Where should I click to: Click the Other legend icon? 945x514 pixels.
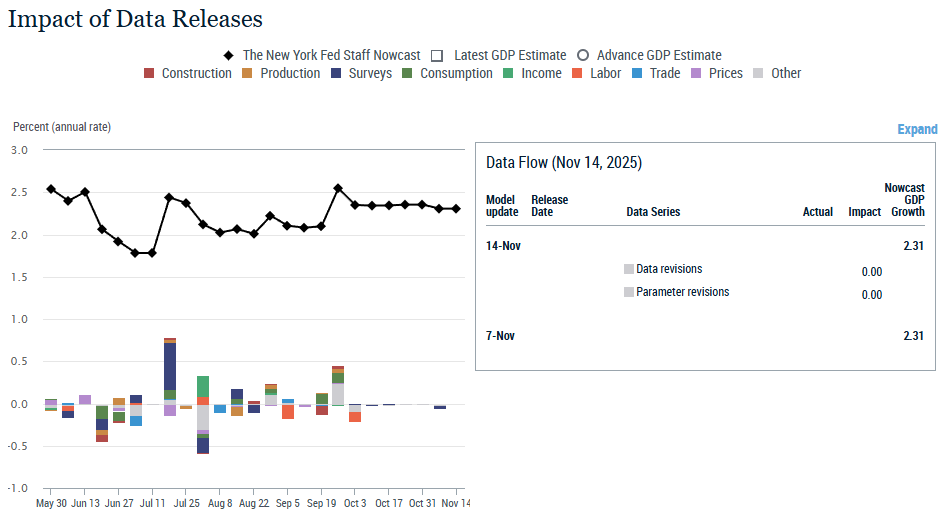[x=759, y=73]
